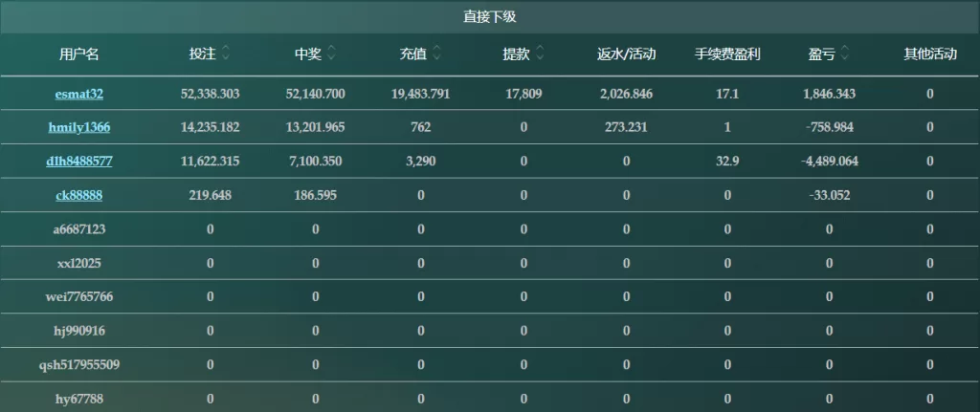Select the 直接下级 header tab

[x=490, y=17]
